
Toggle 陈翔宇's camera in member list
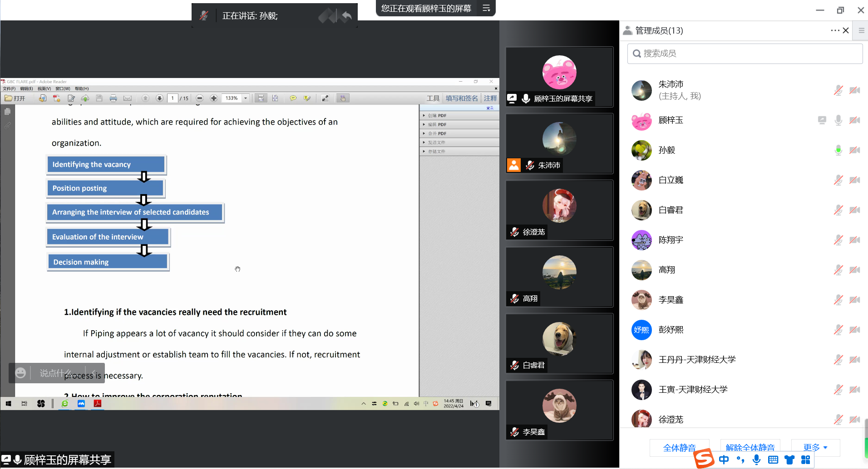854,240
